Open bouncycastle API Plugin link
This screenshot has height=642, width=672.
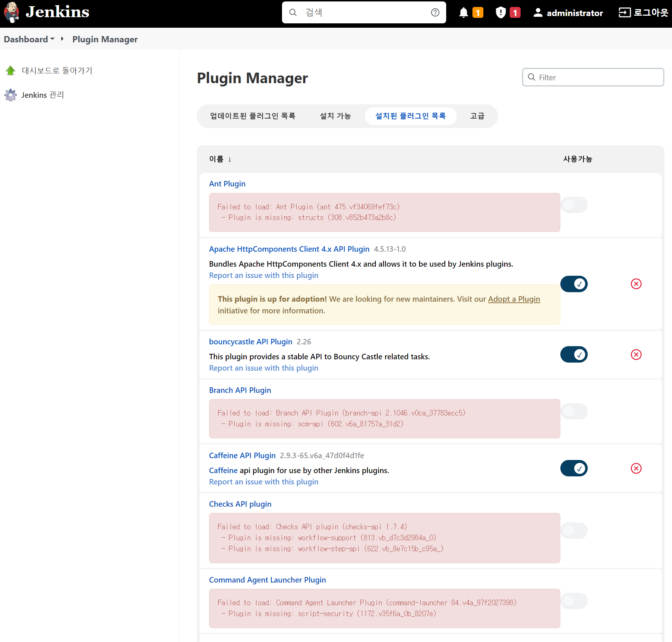[x=251, y=342]
